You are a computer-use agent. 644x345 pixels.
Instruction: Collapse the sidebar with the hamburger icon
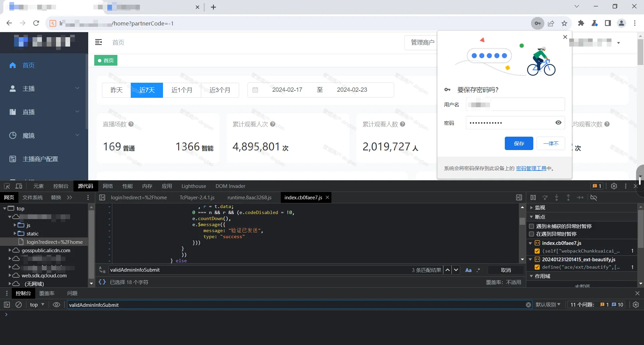click(x=98, y=42)
